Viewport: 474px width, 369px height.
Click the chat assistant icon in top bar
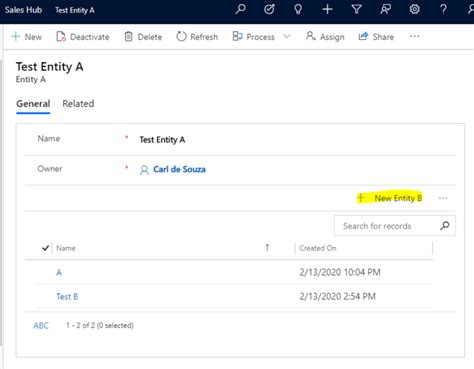point(385,9)
